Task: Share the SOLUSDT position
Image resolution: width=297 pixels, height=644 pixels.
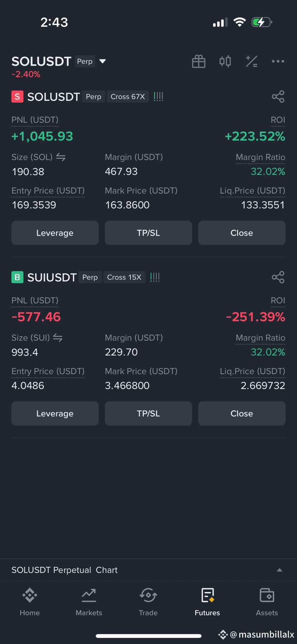Action: 278,96
